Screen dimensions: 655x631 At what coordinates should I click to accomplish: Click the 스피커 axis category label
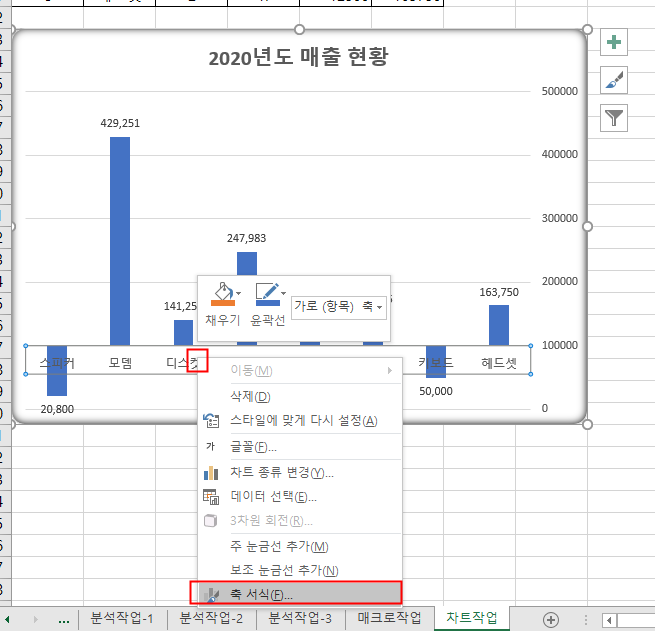pyautogui.click(x=57, y=362)
